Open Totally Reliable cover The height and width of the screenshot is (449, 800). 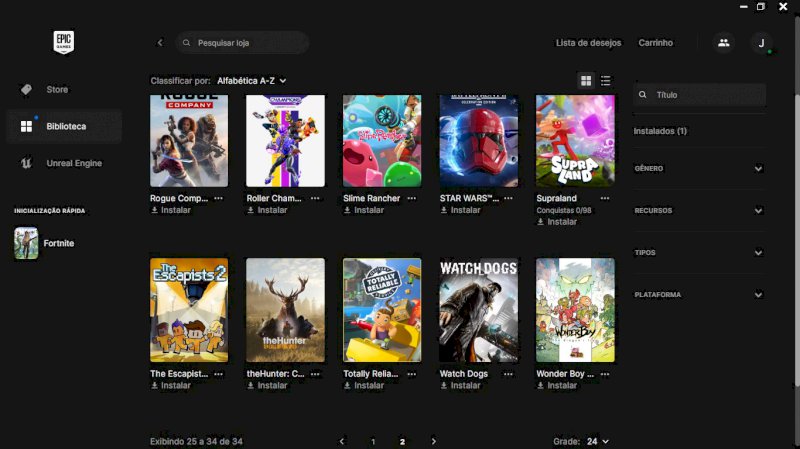(382, 310)
